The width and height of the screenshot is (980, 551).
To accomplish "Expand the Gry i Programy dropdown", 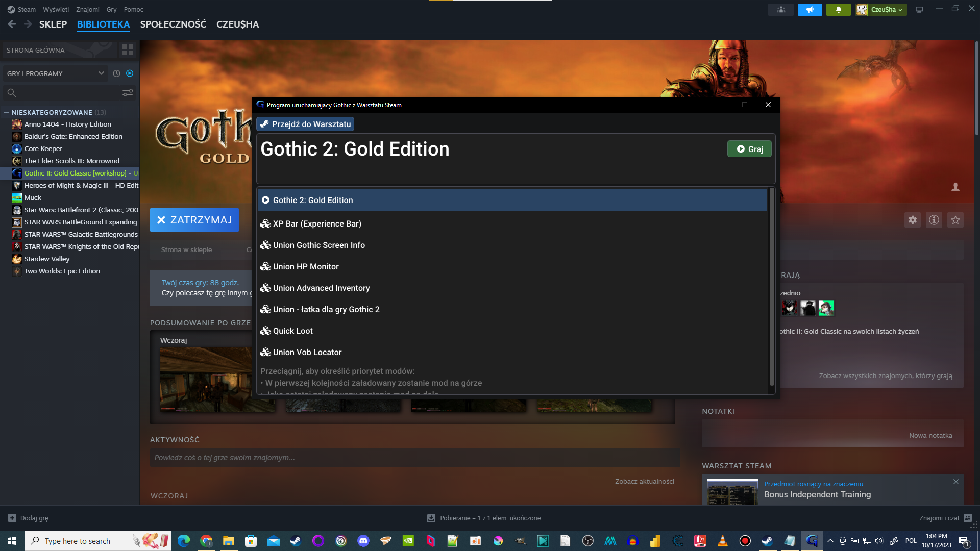I will click(55, 73).
